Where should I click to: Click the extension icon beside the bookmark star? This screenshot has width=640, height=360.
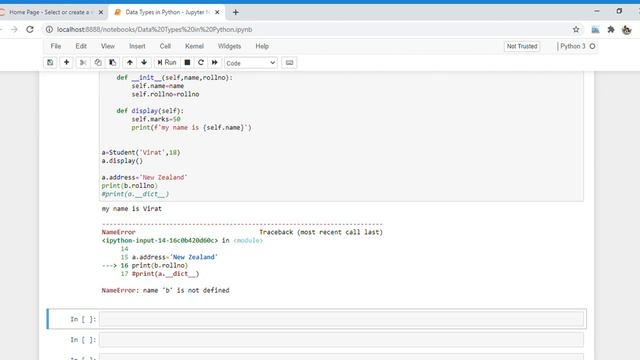tap(596, 29)
